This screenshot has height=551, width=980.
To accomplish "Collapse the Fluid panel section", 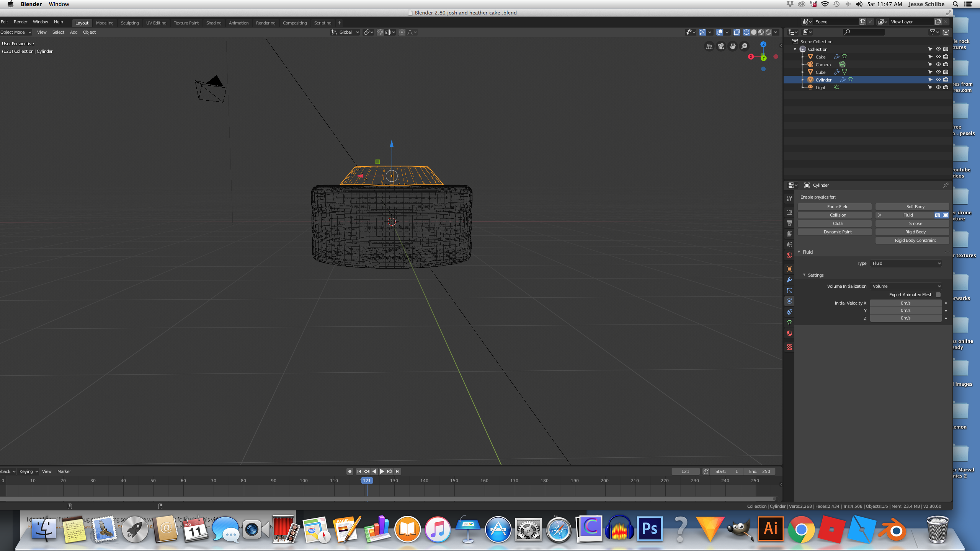I will [799, 252].
